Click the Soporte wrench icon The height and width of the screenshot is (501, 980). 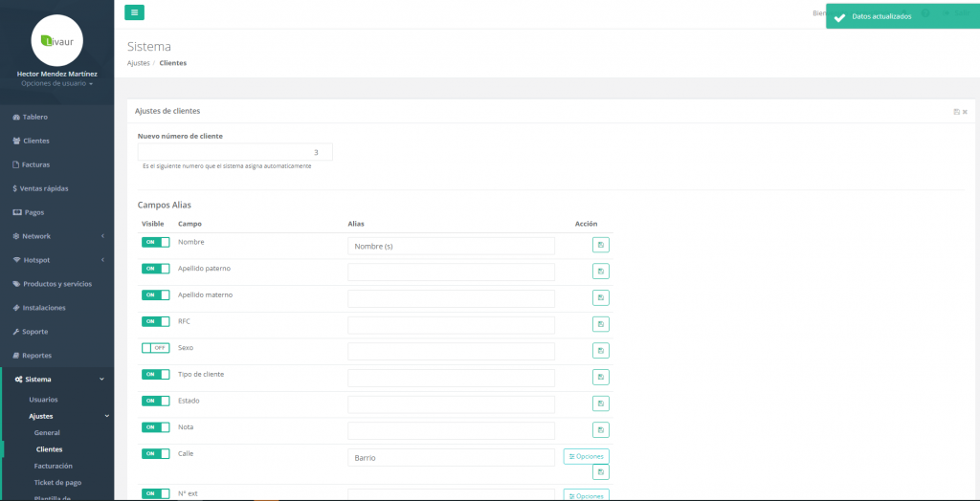coord(16,332)
